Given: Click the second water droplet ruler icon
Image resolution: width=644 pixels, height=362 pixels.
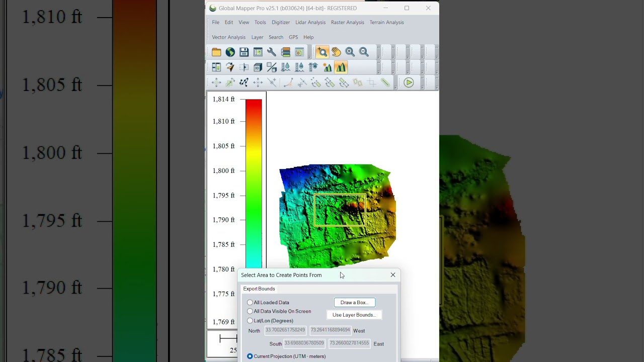Looking at the screenshot, I should click(299, 67).
